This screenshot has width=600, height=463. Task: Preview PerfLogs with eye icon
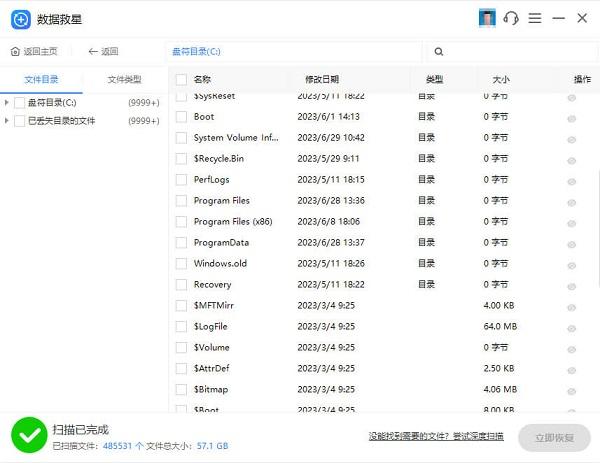click(x=572, y=182)
